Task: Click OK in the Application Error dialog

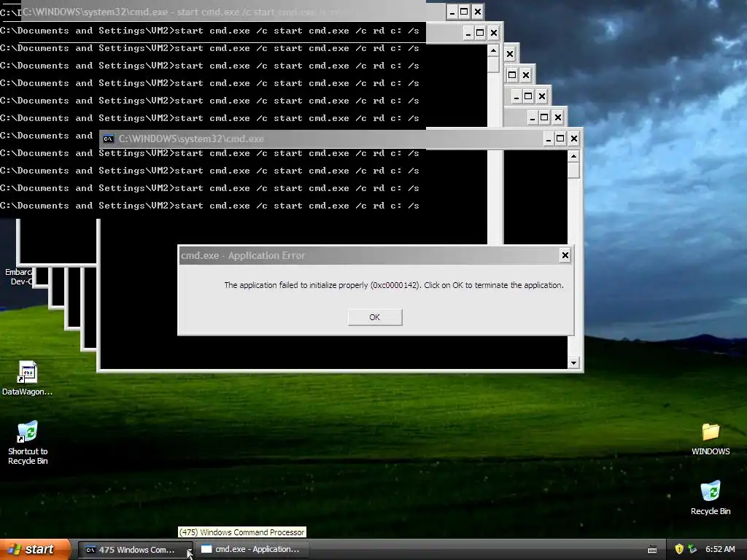Action: point(375,317)
